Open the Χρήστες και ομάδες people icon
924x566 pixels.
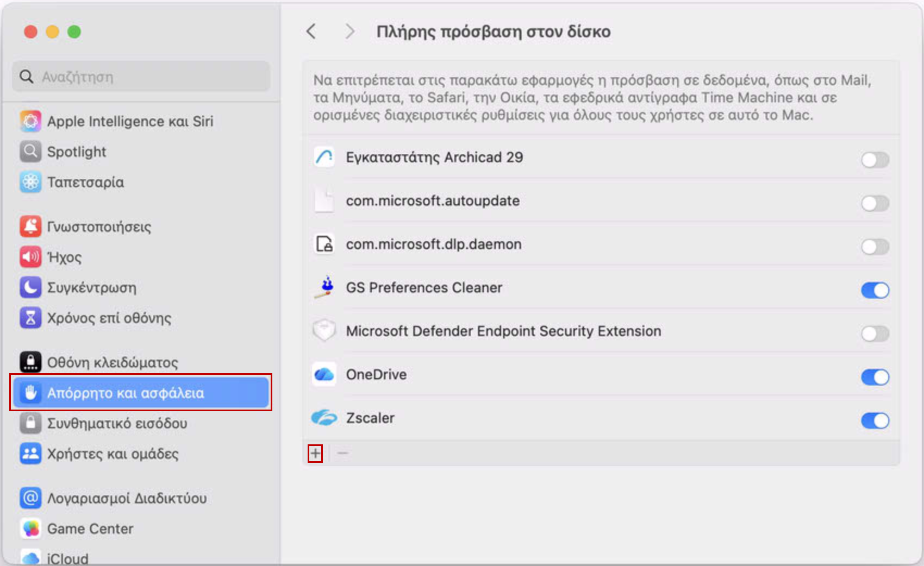pos(30,454)
